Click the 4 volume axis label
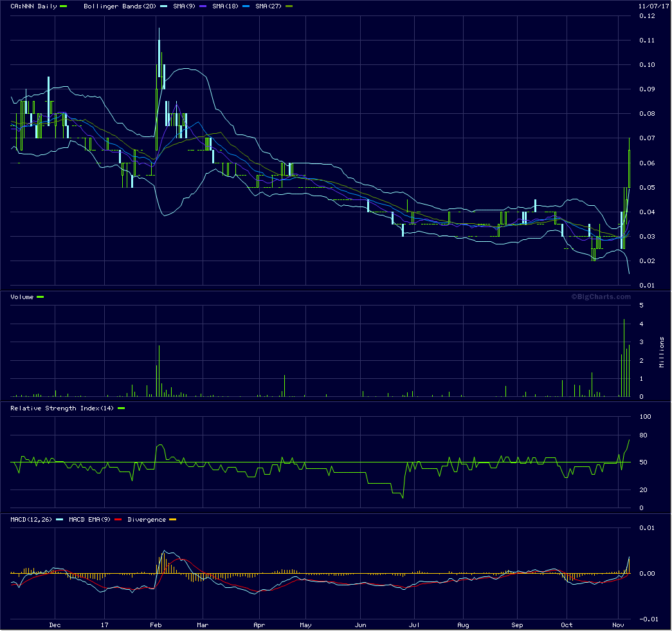This screenshot has width=672, height=631. click(x=642, y=324)
